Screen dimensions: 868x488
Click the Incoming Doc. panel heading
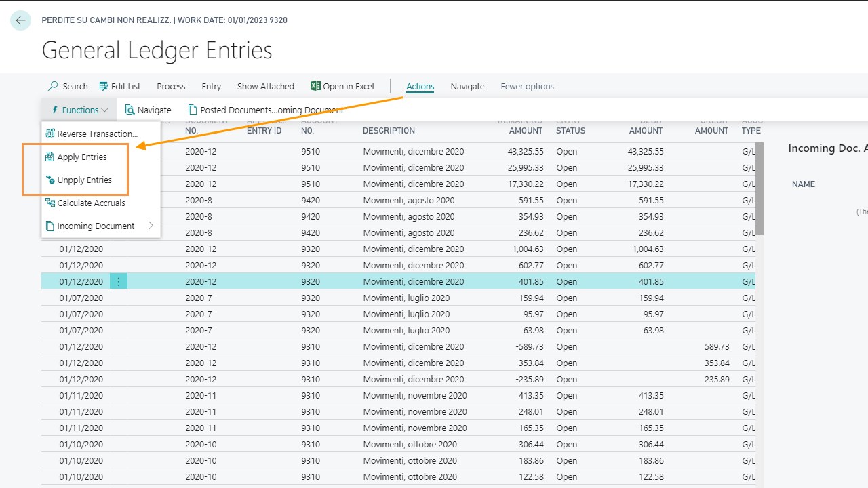tap(828, 148)
